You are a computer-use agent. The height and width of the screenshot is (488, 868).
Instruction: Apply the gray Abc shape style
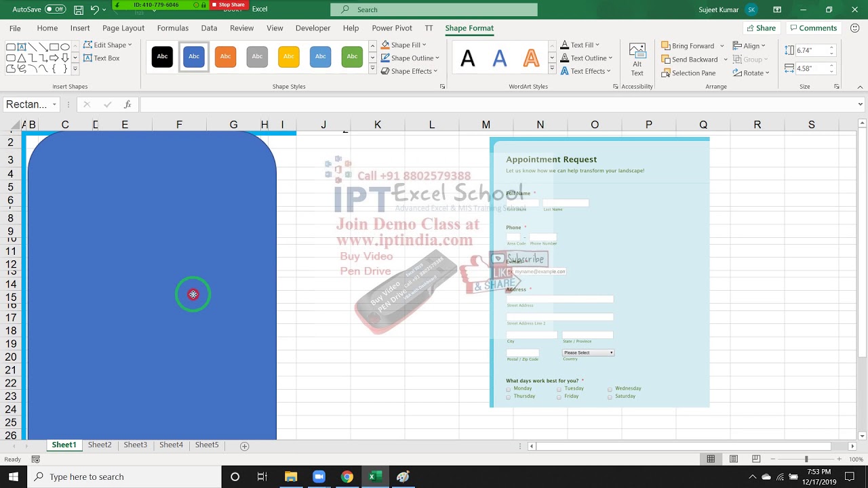point(257,56)
